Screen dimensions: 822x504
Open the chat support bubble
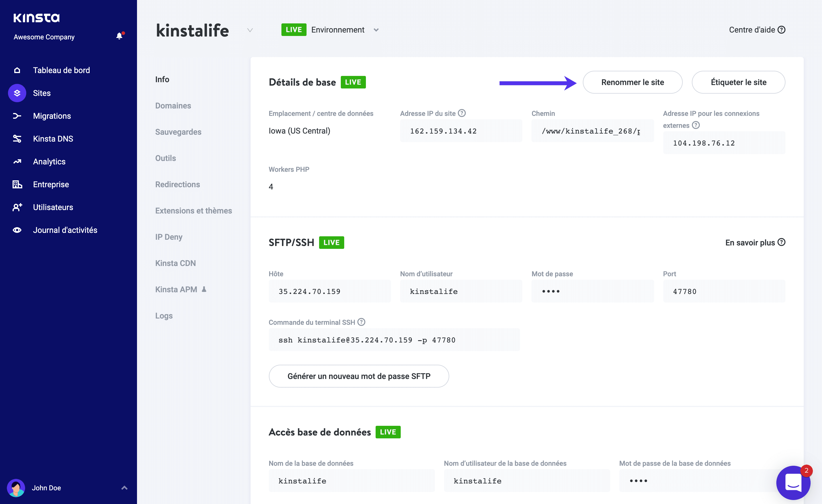[793, 483]
